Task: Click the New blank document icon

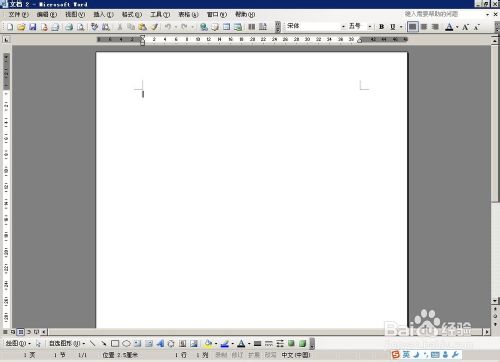Action: [10, 27]
